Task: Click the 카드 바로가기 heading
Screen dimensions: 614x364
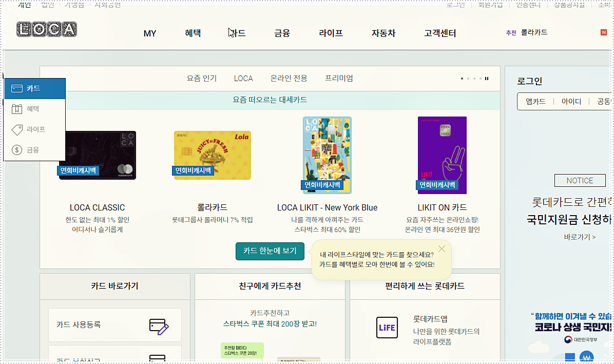Action: pos(114,286)
